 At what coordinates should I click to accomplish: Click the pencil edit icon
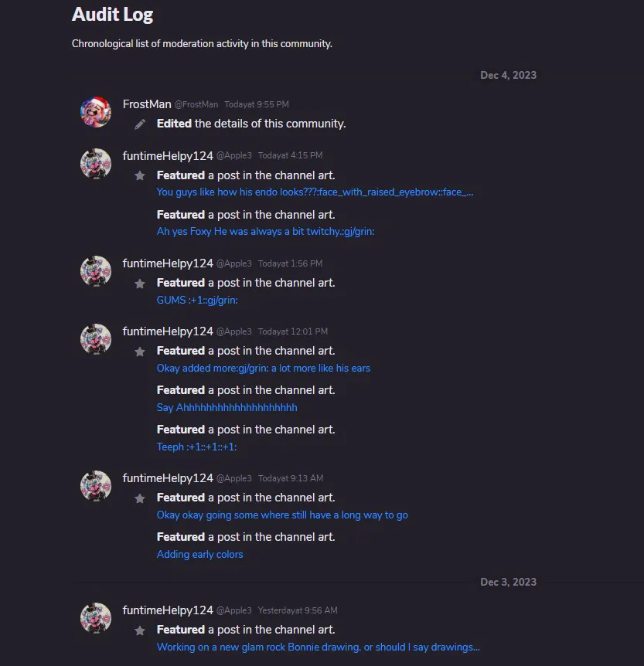[x=140, y=124]
